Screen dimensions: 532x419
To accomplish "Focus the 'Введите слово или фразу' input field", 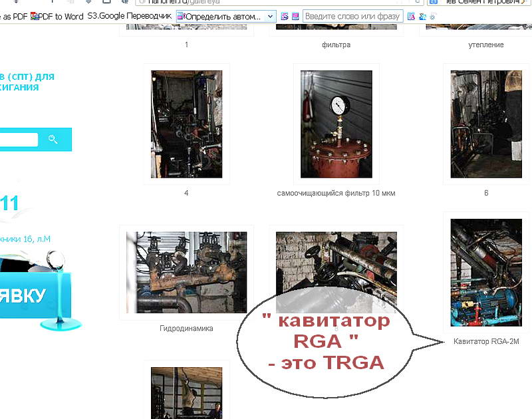I will tap(352, 16).
